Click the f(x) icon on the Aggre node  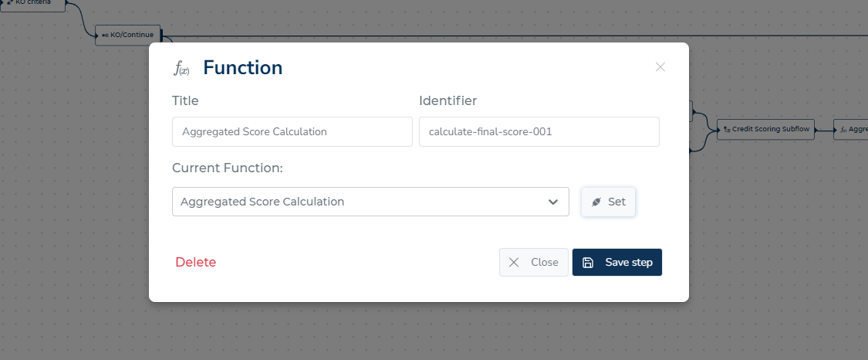pos(843,130)
